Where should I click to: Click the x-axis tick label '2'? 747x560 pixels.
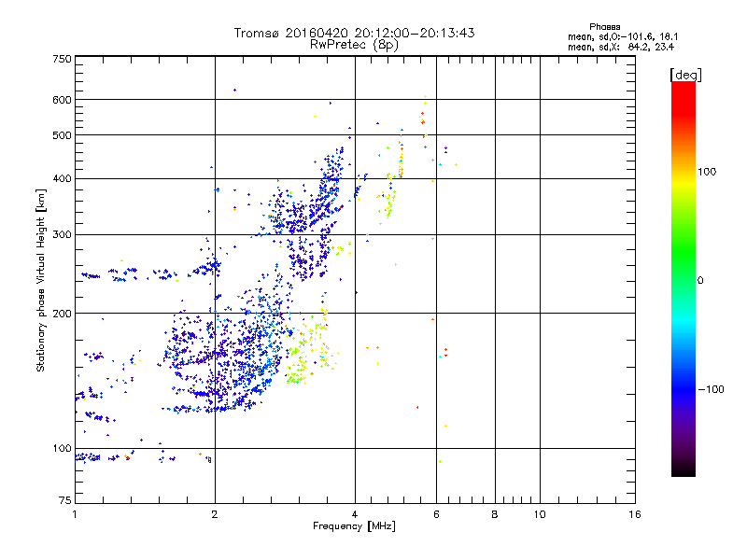(x=215, y=514)
